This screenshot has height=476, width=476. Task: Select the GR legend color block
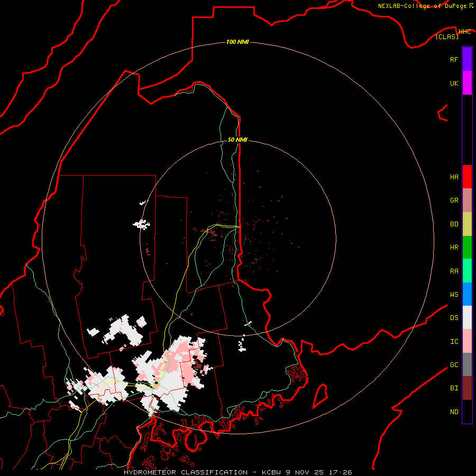pyautogui.click(x=467, y=200)
